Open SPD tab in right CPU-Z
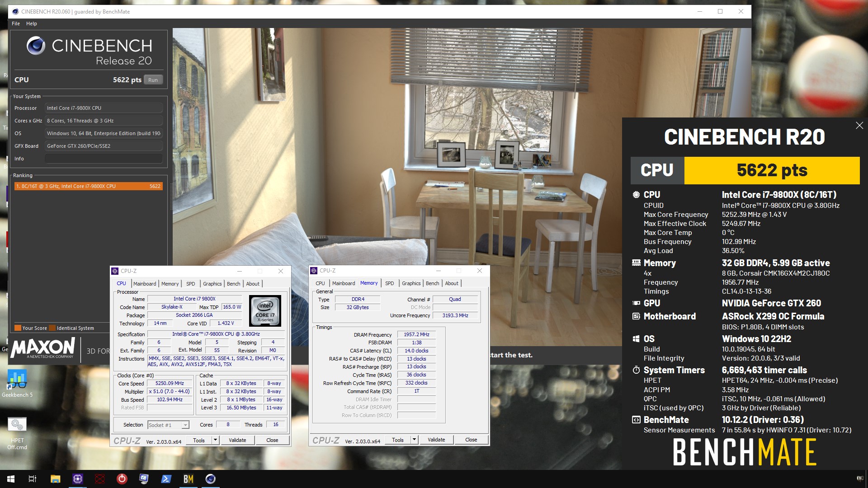 click(390, 283)
